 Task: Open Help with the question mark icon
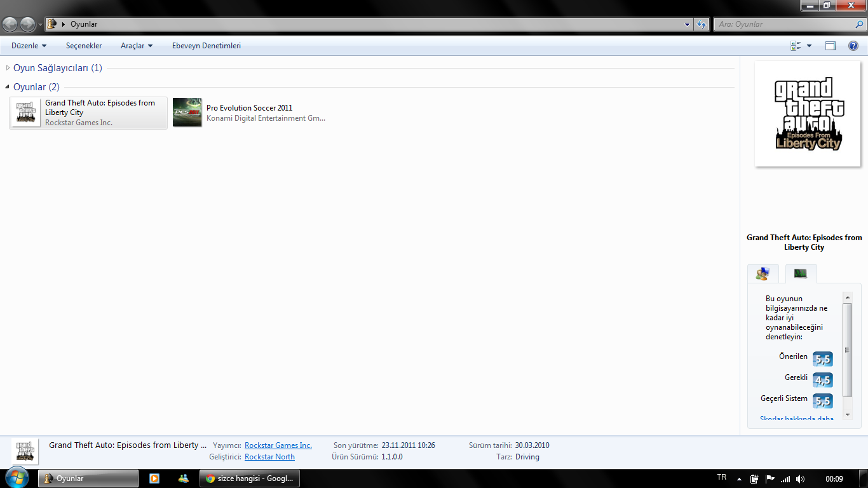click(x=853, y=46)
